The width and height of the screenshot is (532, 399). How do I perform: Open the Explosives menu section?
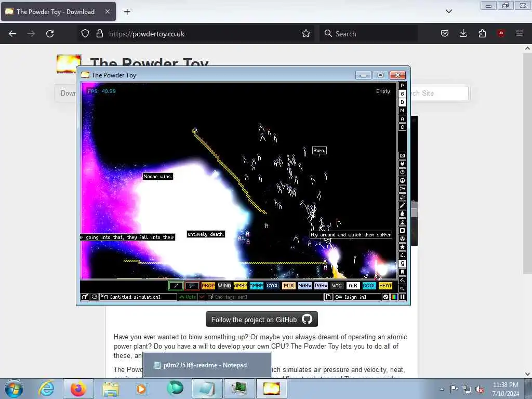pos(402,197)
